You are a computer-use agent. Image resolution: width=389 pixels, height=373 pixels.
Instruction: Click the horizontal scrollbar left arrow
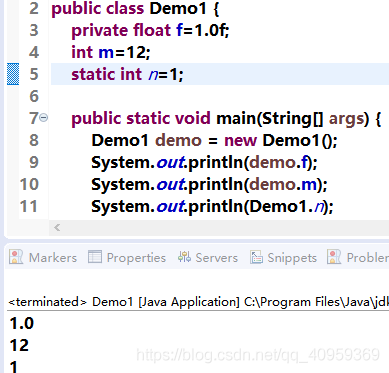click(57, 228)
